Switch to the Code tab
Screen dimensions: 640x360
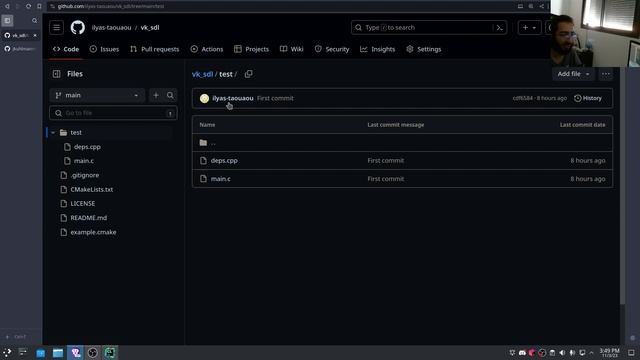[x=66, y=49]
